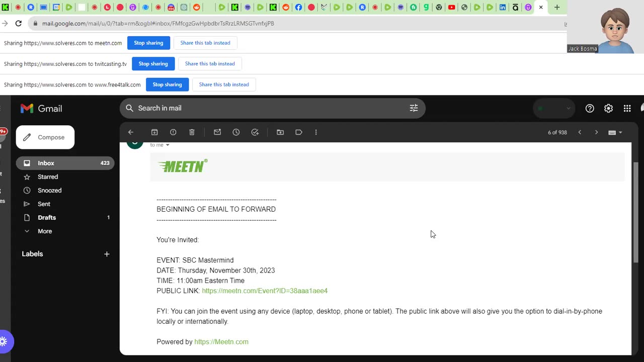Open the Labels tag icon
The width and height of the screenshot is (644, 362).
(299, 132)
